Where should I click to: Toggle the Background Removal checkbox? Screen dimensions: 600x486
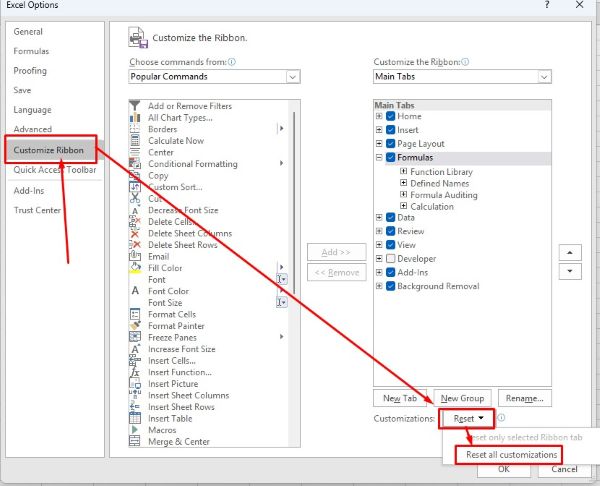[390, 286]
